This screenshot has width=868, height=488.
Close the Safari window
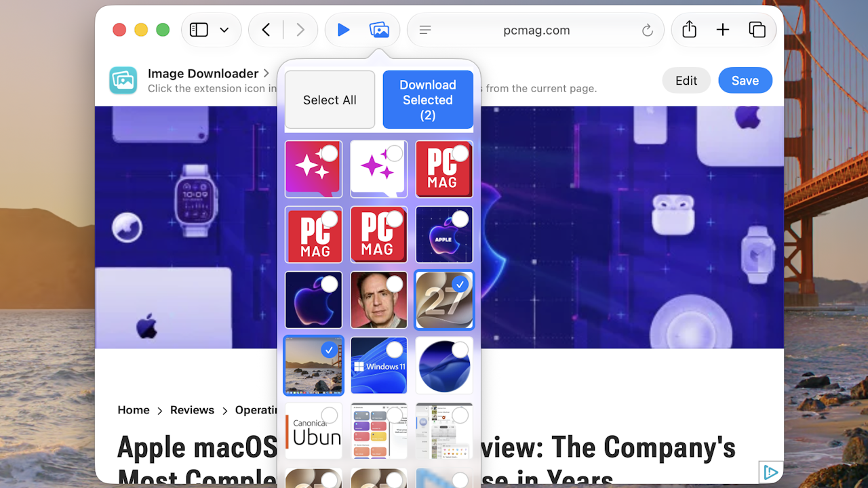click(119, 30)
